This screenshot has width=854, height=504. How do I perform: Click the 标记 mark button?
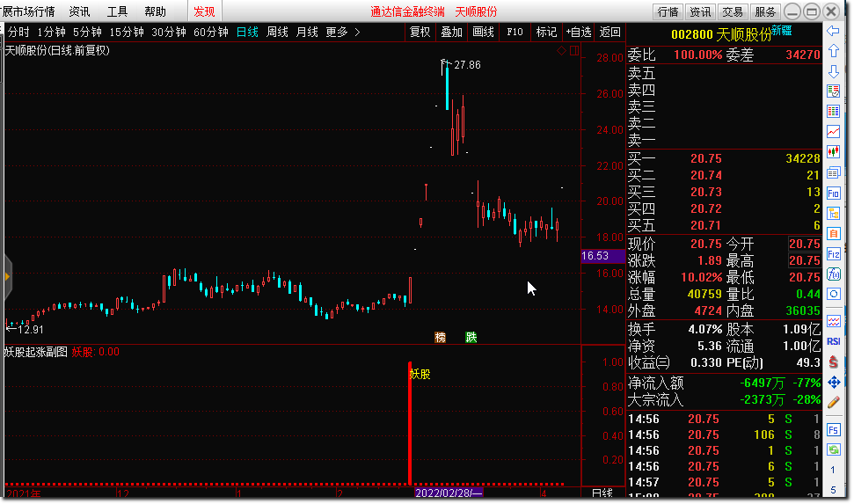coord(546,33)
